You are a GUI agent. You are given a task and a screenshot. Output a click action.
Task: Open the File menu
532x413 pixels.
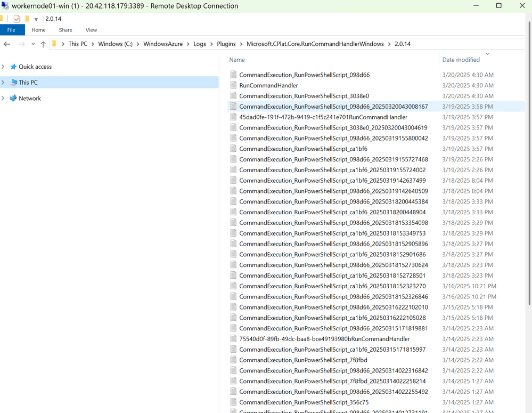click(x=11, y=30)
